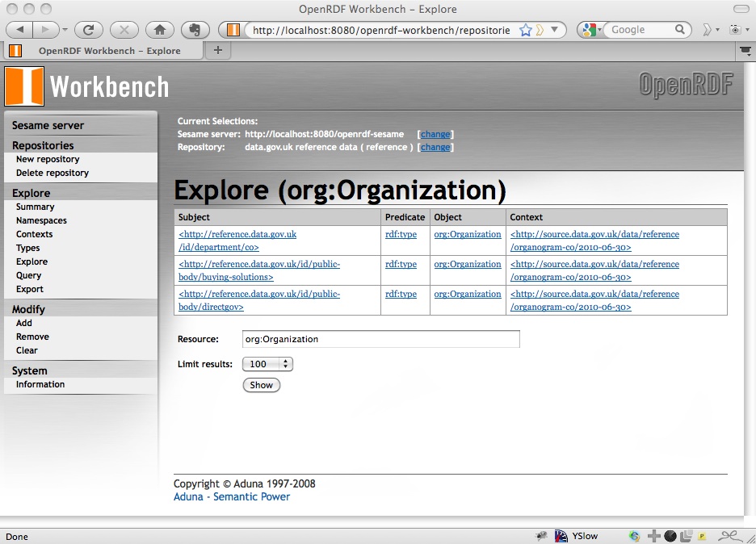Open context link in the buying-solutions row
The width and height of the screenshot is (756, 544).
(x=594, y=270)
